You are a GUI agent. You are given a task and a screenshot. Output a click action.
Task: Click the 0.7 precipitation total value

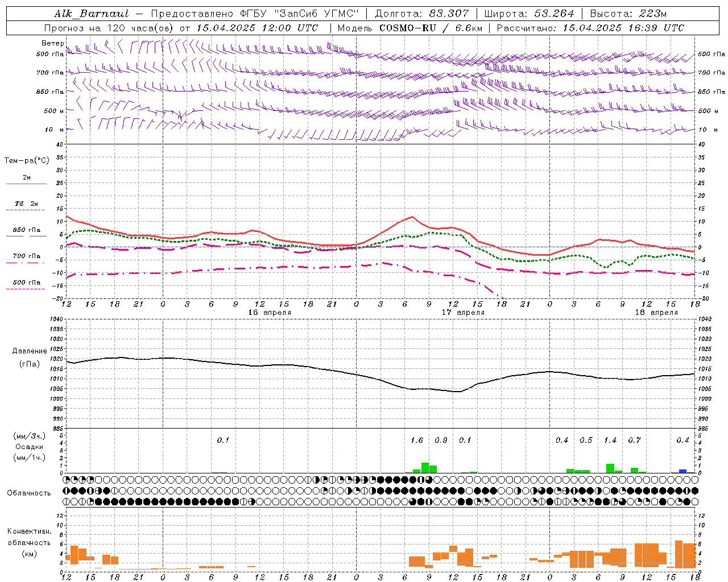[x=634, y=440]
